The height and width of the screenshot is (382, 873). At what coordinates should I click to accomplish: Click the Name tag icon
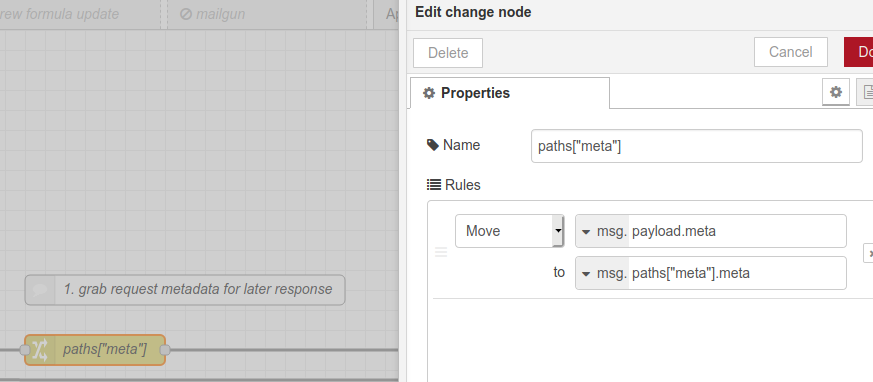433,145
